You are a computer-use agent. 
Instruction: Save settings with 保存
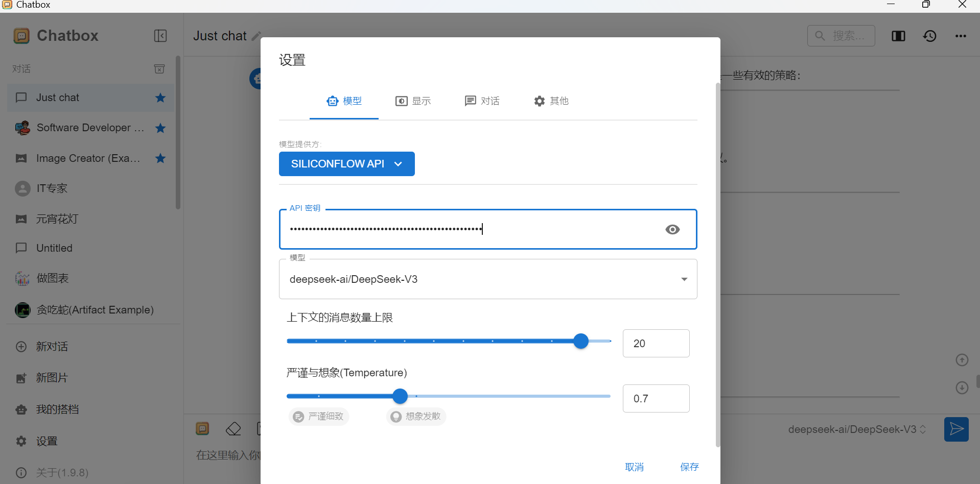click(x=689, y=467)
